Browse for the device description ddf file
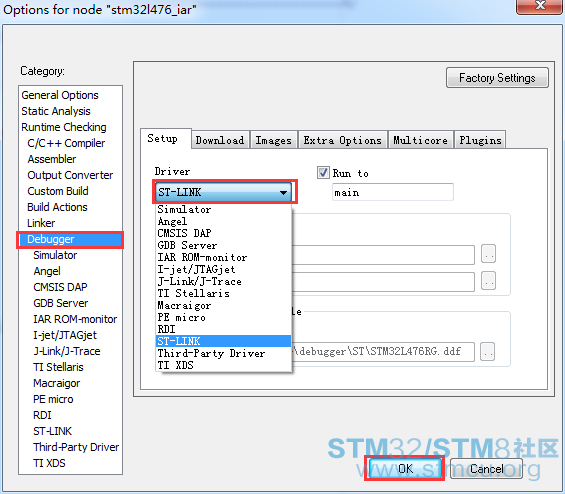The image size is (565, 494). (488, 352)
